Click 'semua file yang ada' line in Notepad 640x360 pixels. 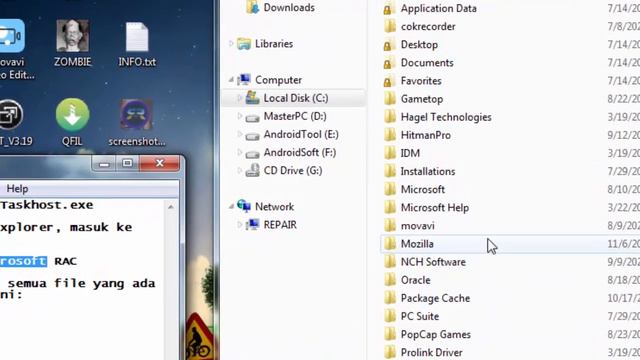pos(81,283)
